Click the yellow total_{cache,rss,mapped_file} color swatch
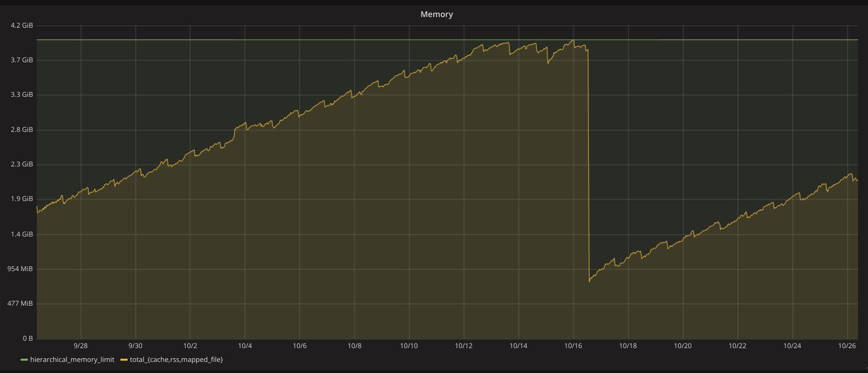This screenshot has width=868, height=373. point(124,360)
